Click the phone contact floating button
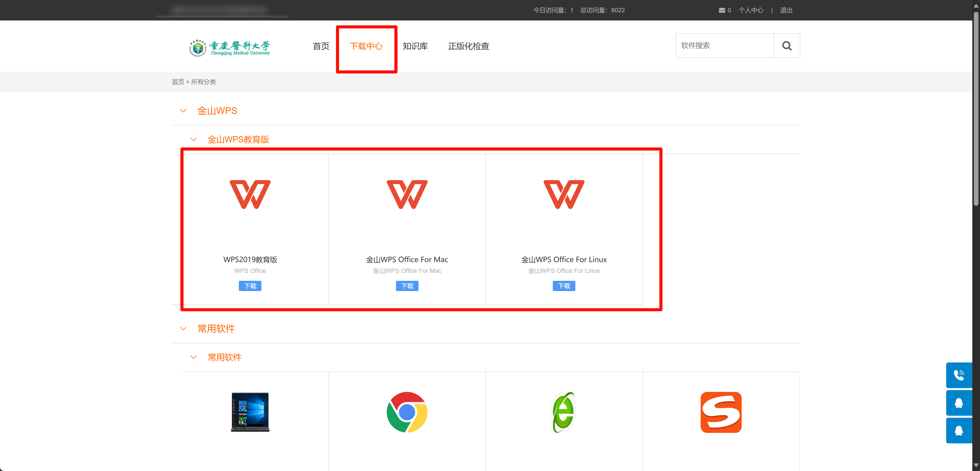The image size is (980, 471). (x=959, y=375)
